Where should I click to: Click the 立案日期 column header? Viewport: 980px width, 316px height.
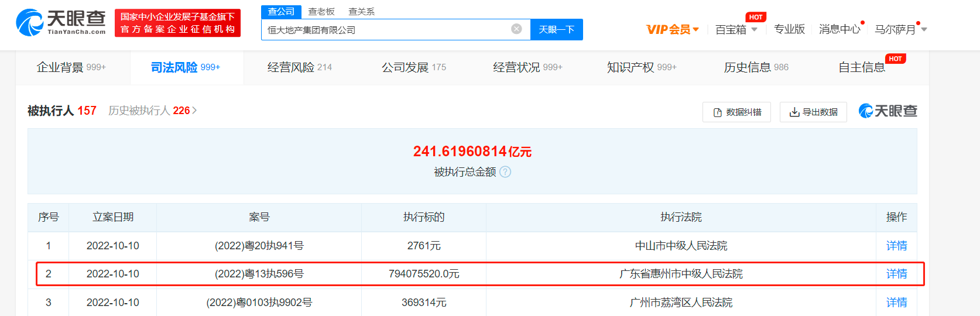[x=113, y=217]
